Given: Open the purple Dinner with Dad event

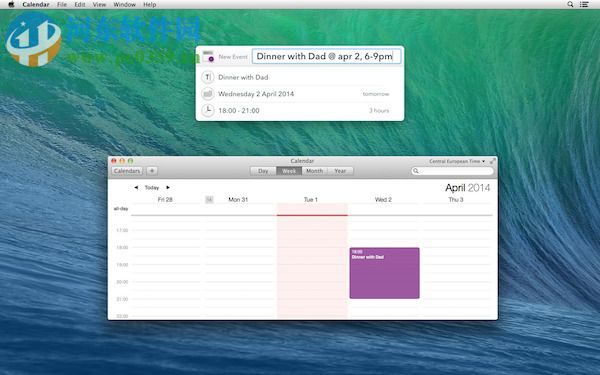Looking at the screenshot, I should (385, 273).
